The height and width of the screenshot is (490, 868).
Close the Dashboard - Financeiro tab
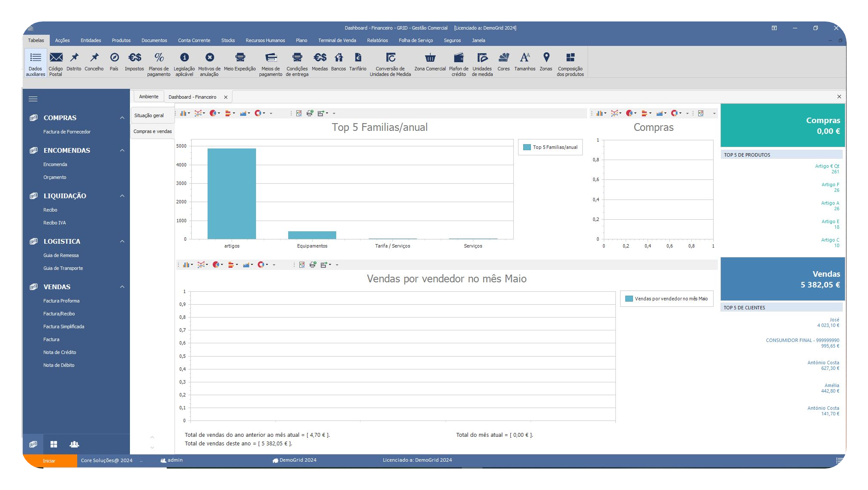226,97
